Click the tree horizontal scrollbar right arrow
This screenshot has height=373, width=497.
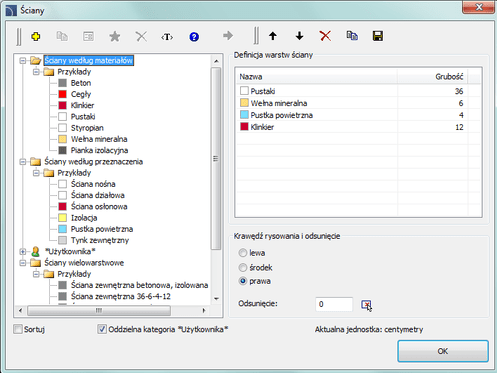[x=204, y=310]
